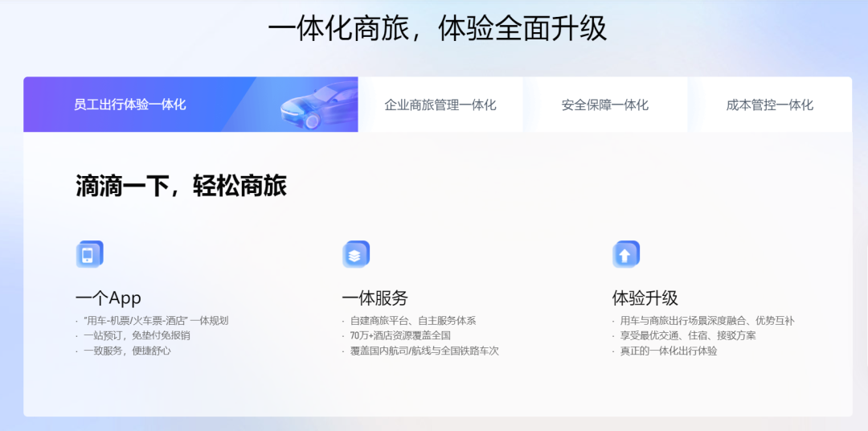Image resolution: width=868 pixels, height=431 pixels.
Task: Click the line 一站预订，免垫付免报销
Action: pyautogui.click(x=137, y=335)
